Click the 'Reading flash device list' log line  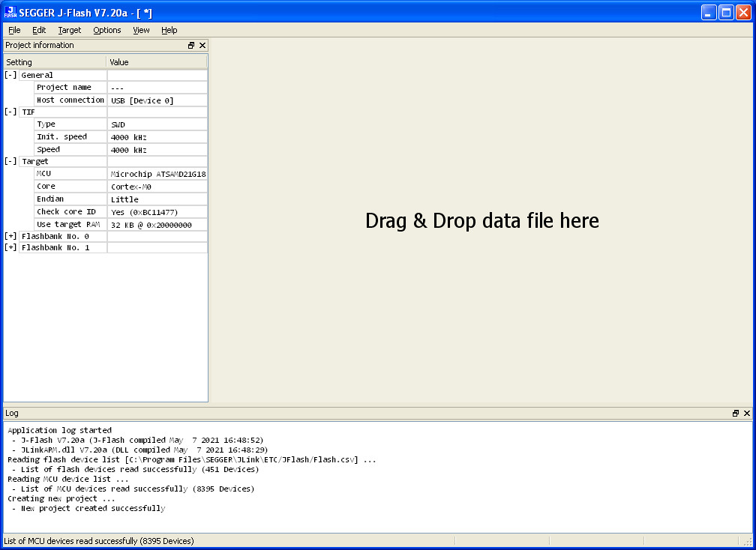191,459
